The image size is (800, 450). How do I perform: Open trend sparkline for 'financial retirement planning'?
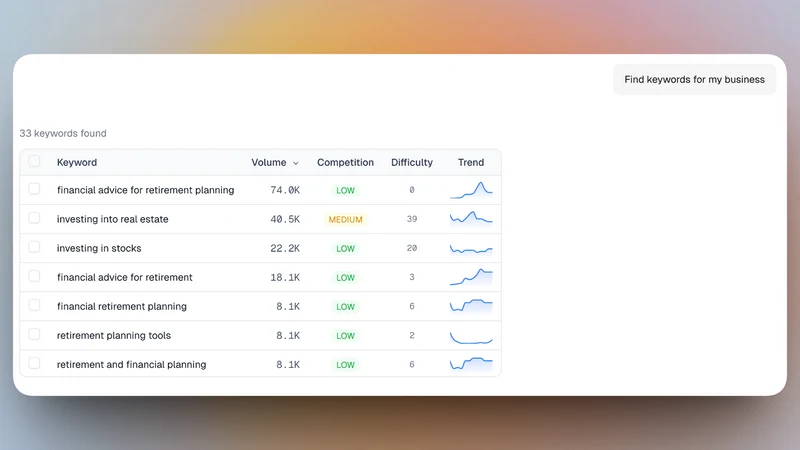(x=471, y=306)
